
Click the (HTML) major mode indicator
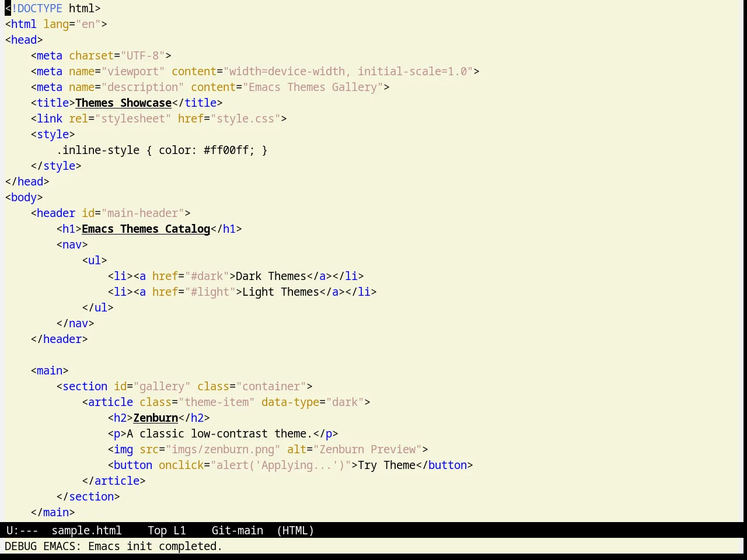pyautogui.click(x=295, y=530)
